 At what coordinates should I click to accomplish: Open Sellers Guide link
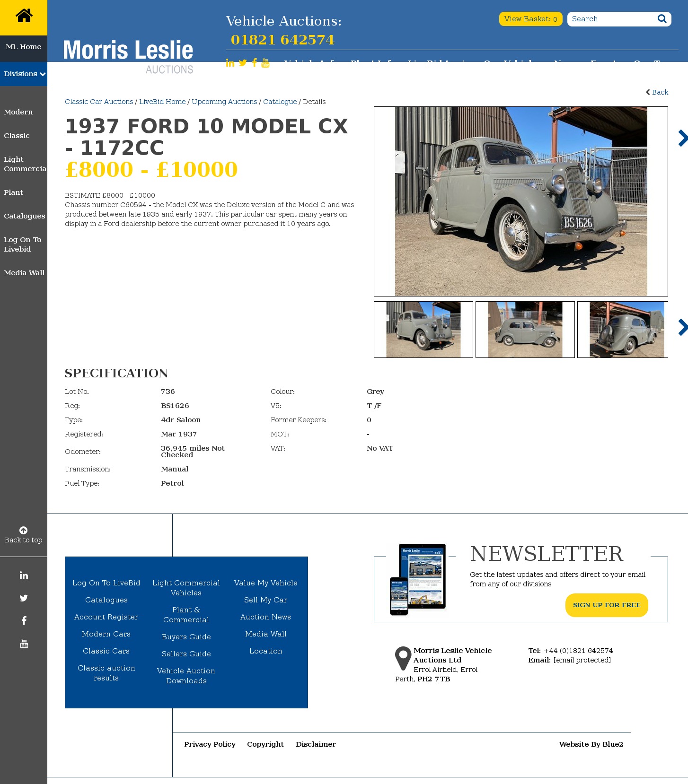pos(186,654)
